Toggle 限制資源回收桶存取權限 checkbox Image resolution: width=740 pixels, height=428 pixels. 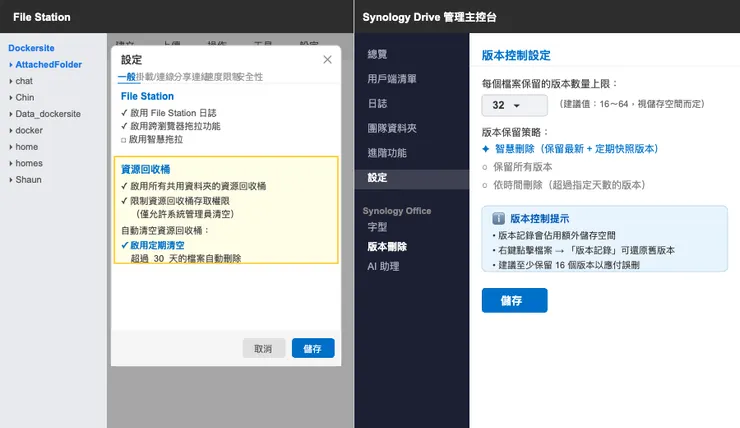point(124,201)
